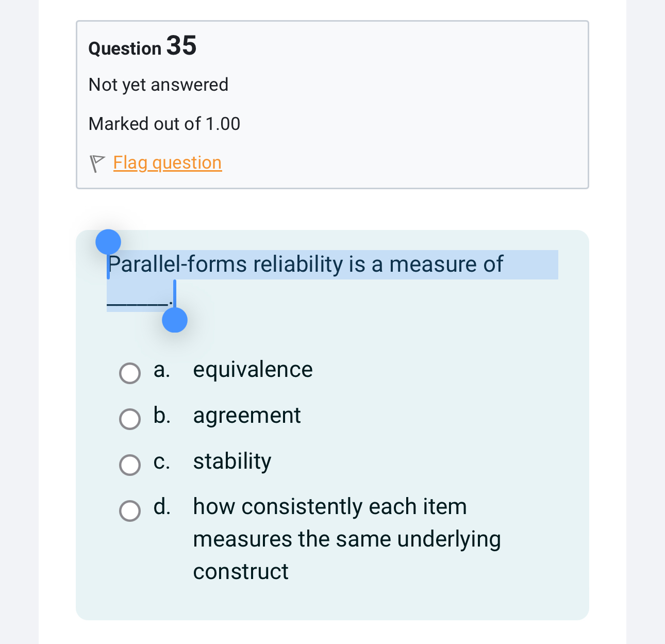Screen dimensions: 665x644
Task: Click the bottom blue selection handle
Action: [x=175, y=321]
